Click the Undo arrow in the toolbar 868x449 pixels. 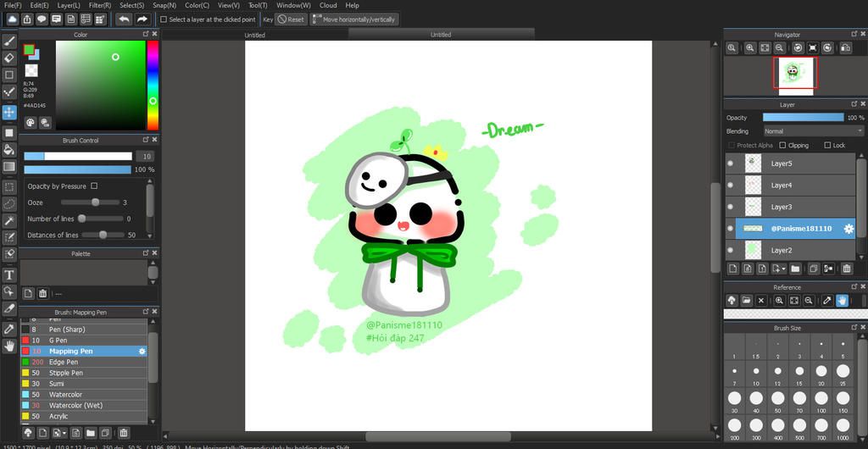(x=124, y=19)
